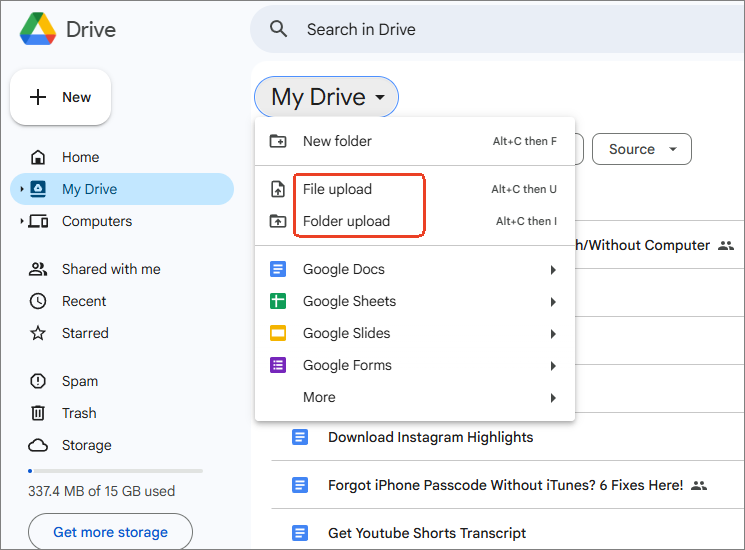Select File upload from menu

point(337,189)
